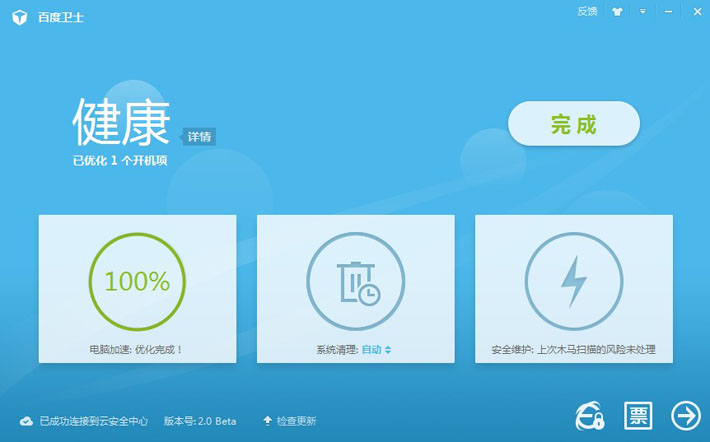Click the trash can system cleanup icon
710x442 pixels.
point(356,282)
